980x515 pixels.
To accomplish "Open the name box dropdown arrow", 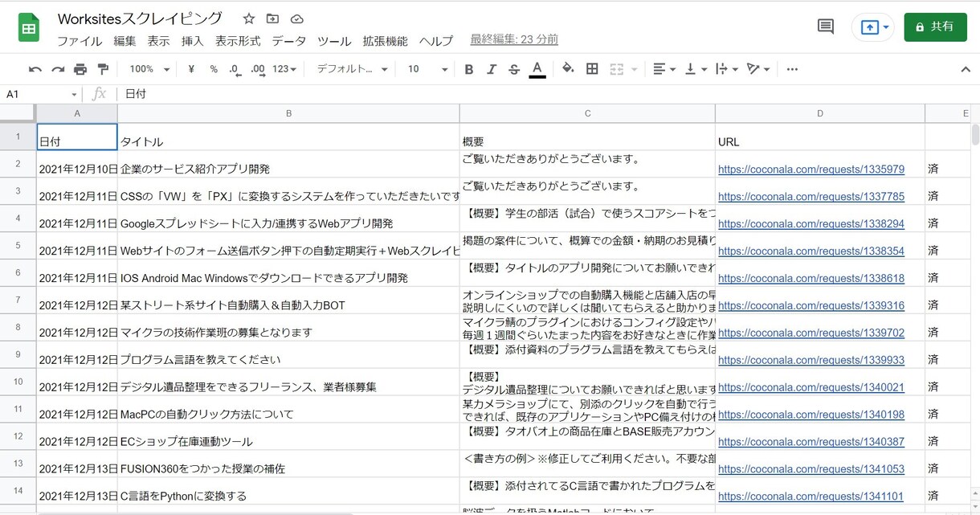I will (x=74, y=95).
